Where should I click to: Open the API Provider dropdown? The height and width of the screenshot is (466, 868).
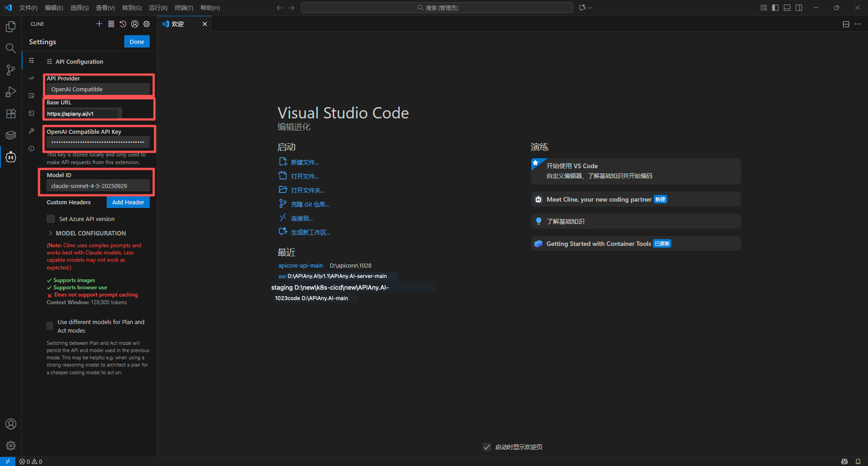[x=98, y=89]
